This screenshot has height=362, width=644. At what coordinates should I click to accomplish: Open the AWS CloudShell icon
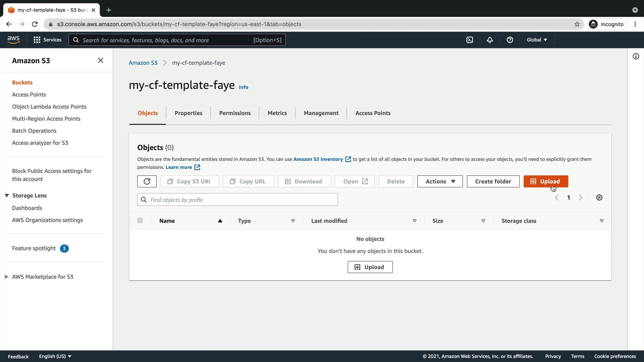pyautogui.click(x=470, y=40)
